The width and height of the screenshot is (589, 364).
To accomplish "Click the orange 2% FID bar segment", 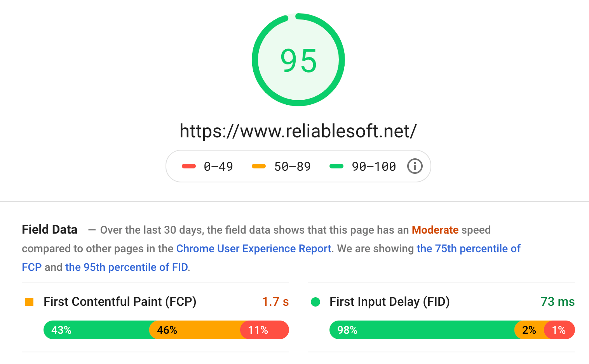I will (529, 330).
